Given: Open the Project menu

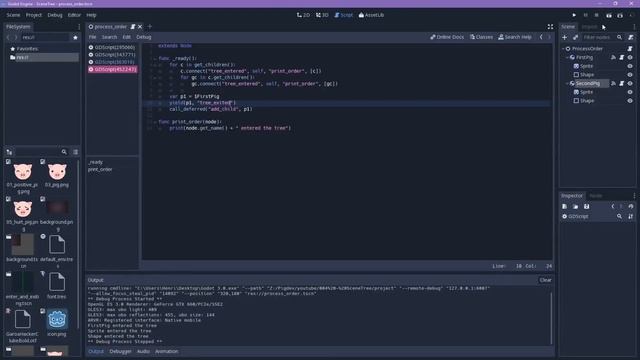Looking at the screenshot, I should pyautogui.click(x=33, y=15).
